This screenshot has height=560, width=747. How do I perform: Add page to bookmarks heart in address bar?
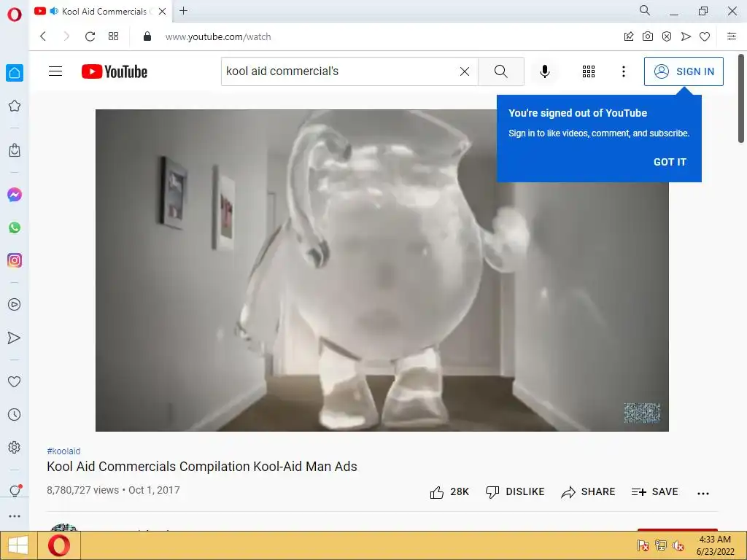(x=705, y=36)
